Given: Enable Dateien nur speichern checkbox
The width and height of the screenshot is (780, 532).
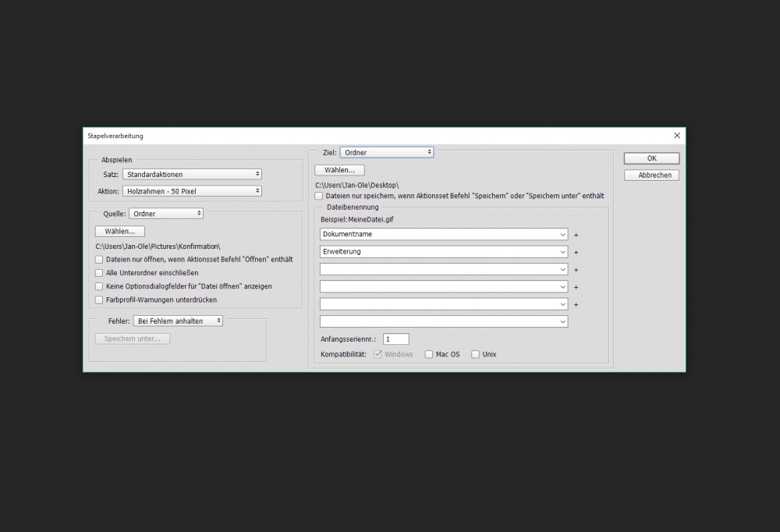Looking at the screenshot, I should click(x=319, y=196).
